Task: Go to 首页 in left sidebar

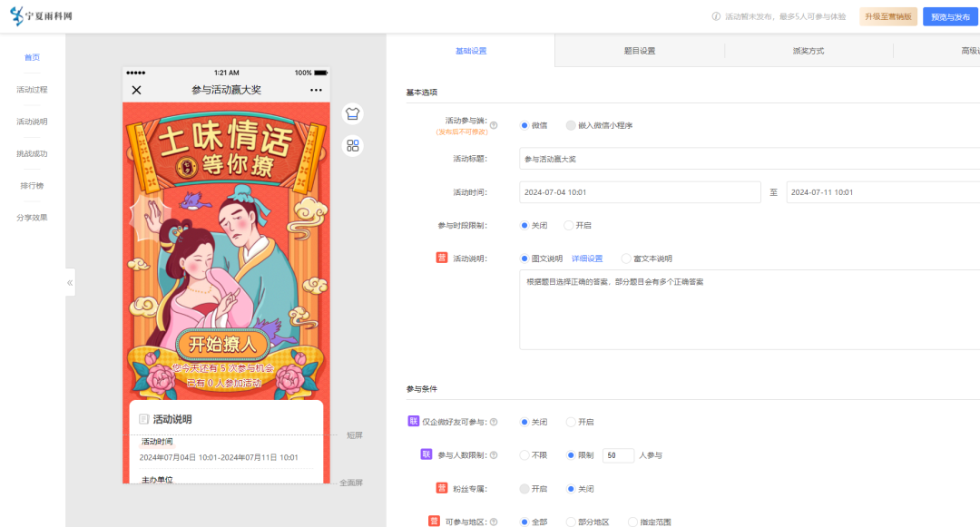Action: click(x=32, y=57)
